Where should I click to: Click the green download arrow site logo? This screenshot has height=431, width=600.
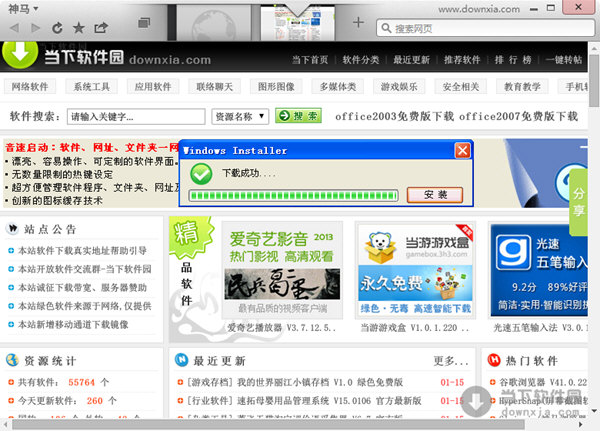click(20, 55)
